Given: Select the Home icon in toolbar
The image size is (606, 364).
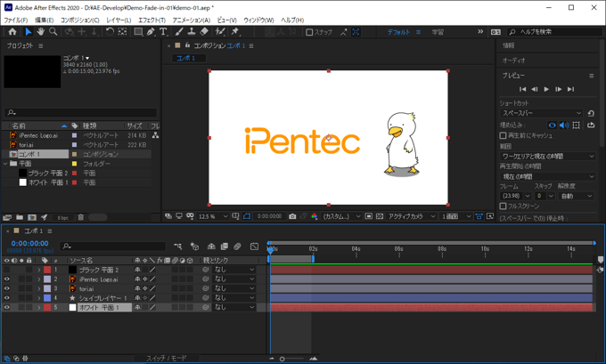Looking at the screenshot, I should click(x=12, y=32).
